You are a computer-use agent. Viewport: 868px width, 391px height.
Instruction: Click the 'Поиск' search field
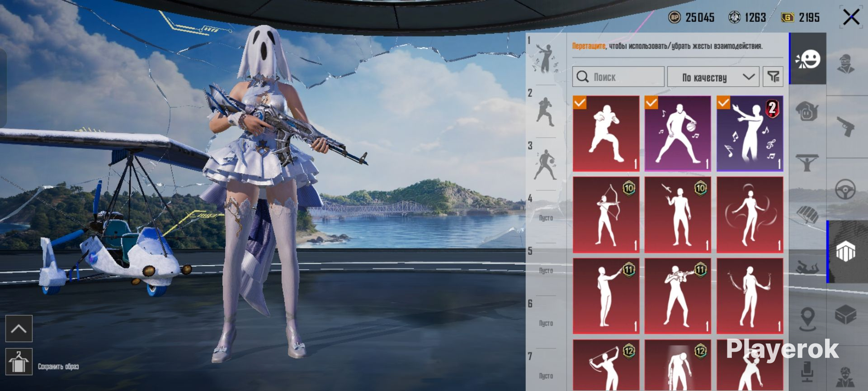pyautogui.click(x=618, y=77)
